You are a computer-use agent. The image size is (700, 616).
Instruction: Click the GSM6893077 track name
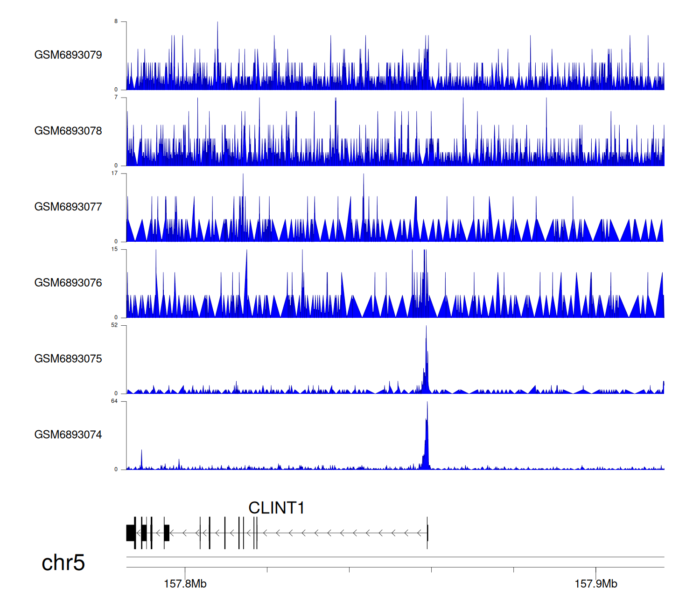point(68,207)
